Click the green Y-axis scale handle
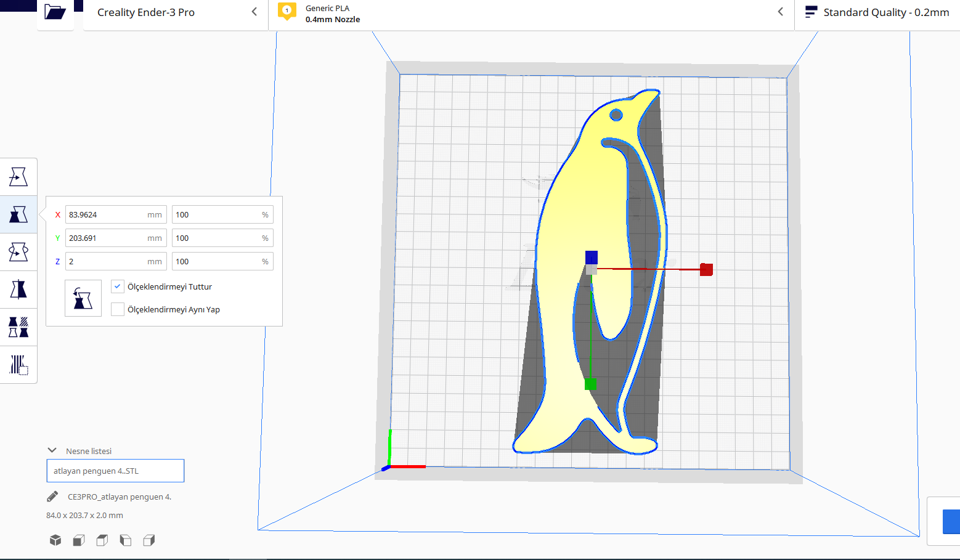Image resolution: width=960 pixels, height=560 pixels. 590,384
